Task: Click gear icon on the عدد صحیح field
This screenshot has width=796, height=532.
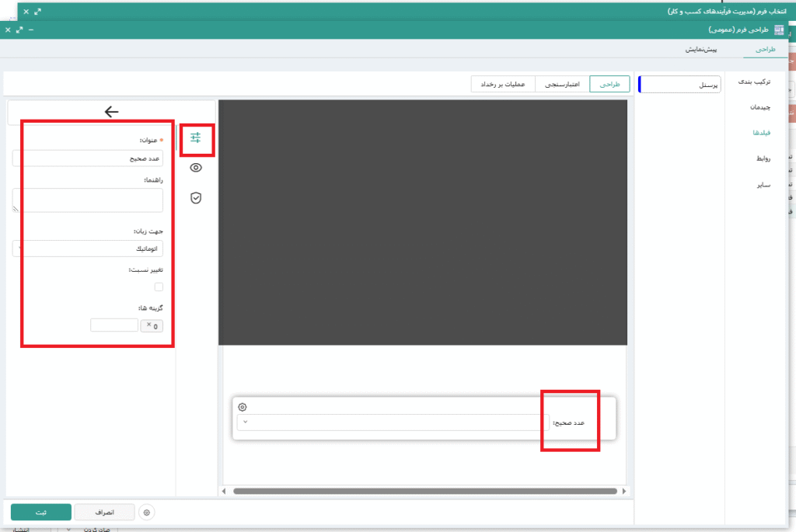Action: pyautogui.click(x=243, y=407)
